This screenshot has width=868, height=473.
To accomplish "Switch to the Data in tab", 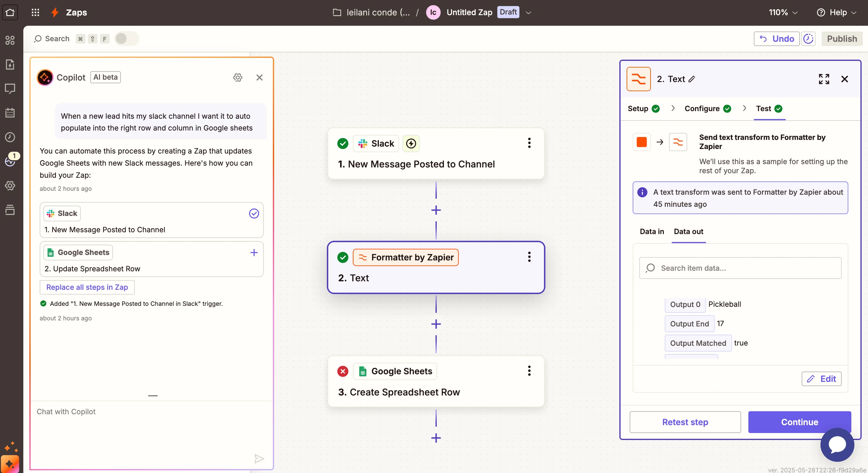I will 652,231.
